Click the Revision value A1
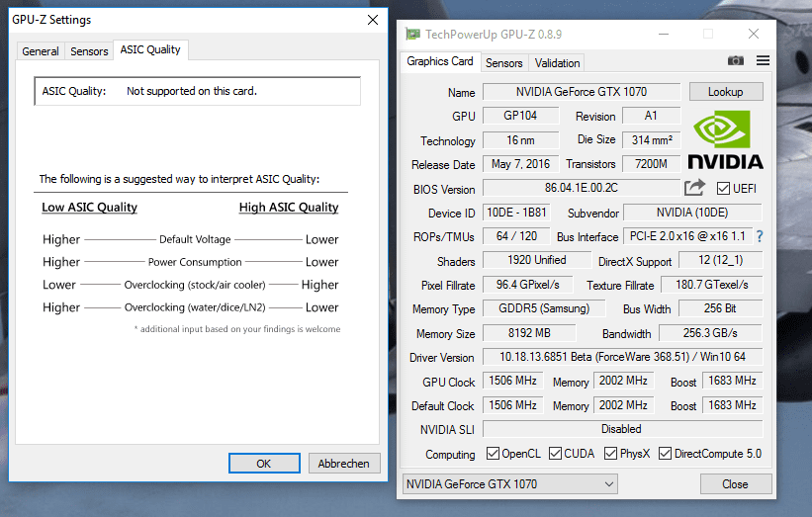The image size is (812, 517). 652,116
